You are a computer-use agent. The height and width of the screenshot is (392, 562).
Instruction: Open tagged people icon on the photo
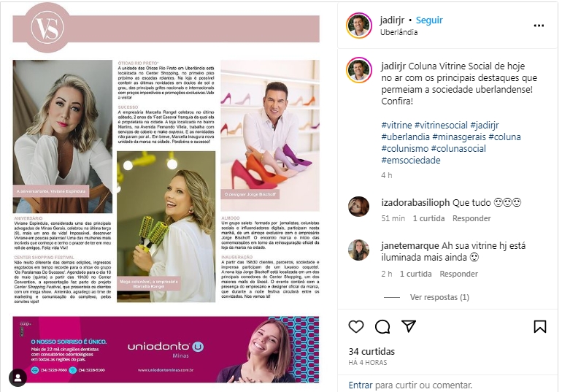click(x=18, y=377)
